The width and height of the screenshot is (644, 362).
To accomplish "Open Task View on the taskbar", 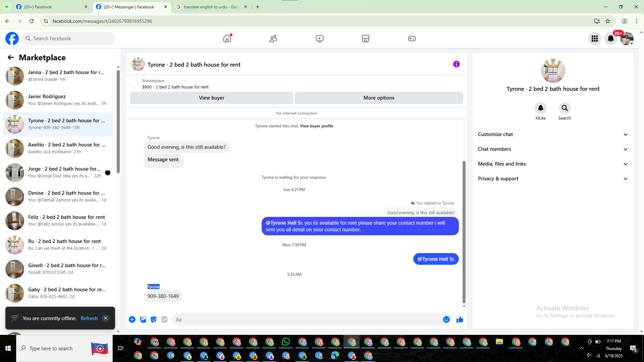I will coord(121,348).
